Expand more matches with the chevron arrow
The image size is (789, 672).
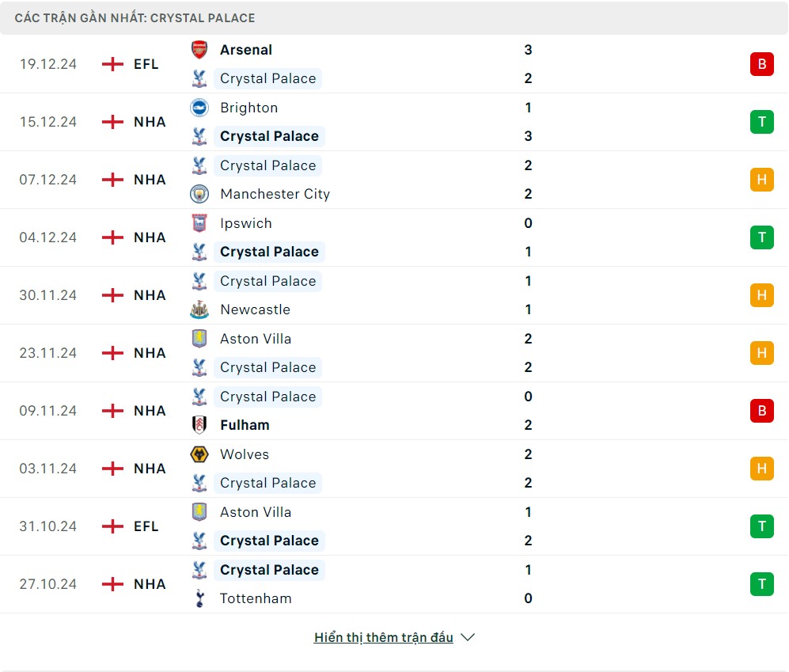tap(468, 637)
